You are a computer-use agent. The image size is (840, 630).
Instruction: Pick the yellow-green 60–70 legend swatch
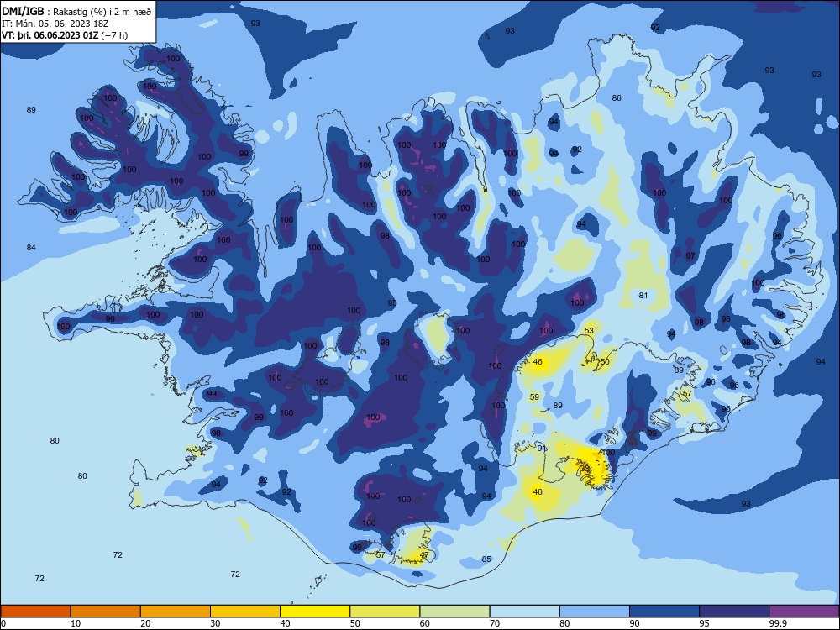pyautogui.click(x=454, y=612)
